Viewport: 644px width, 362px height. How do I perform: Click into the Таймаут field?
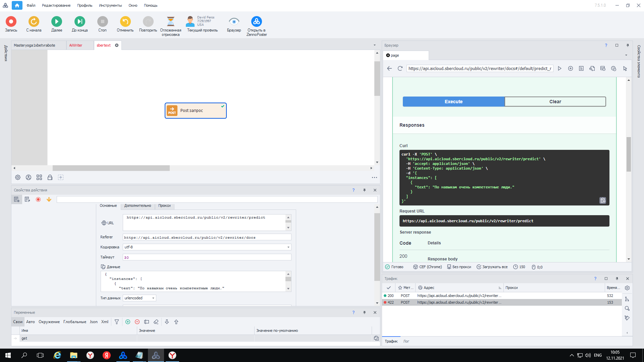coord(207,257)
